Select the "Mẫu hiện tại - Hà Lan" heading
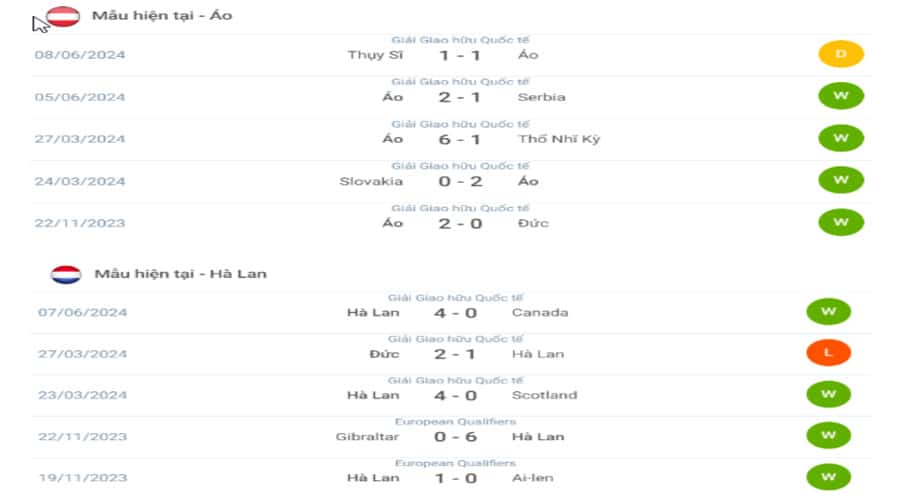This screenshot has width=900, height=500. pos(180,274)
